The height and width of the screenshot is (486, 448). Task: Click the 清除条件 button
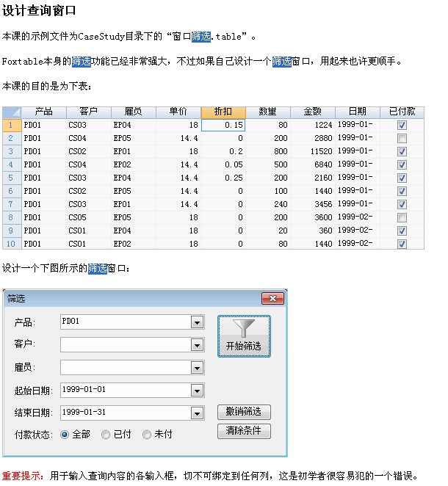(244, 431)
